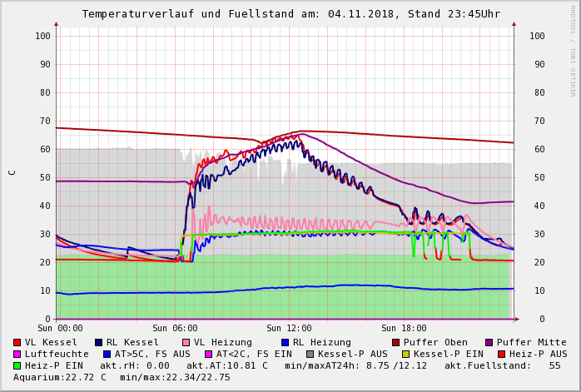Click the red VL Kessel legend swatch
Image resolution: width=581 pixels, height=392 pixels.
tap(17, 342)
